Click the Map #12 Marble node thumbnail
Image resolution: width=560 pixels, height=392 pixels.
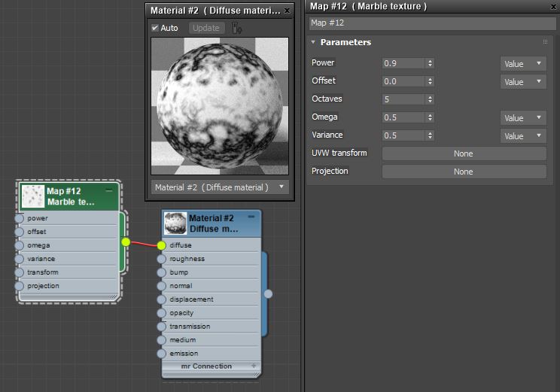tap(33, 196)
